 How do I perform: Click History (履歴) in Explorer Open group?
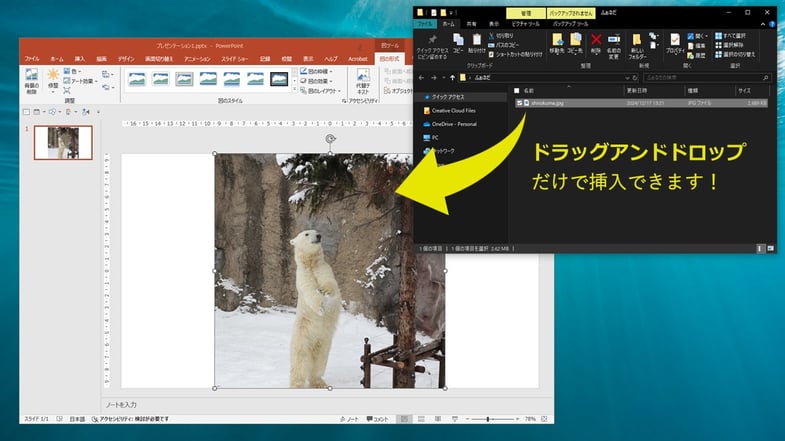point(696,55)
